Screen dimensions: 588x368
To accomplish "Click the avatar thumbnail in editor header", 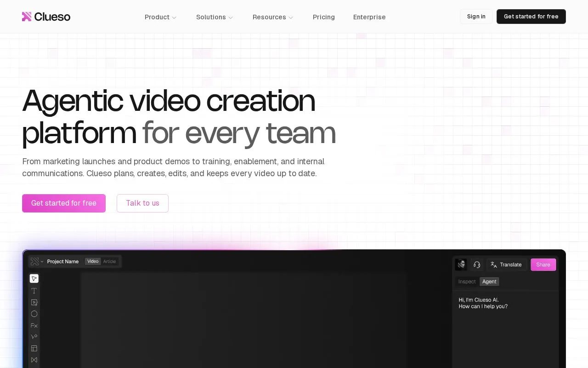I will pos(461,264).
